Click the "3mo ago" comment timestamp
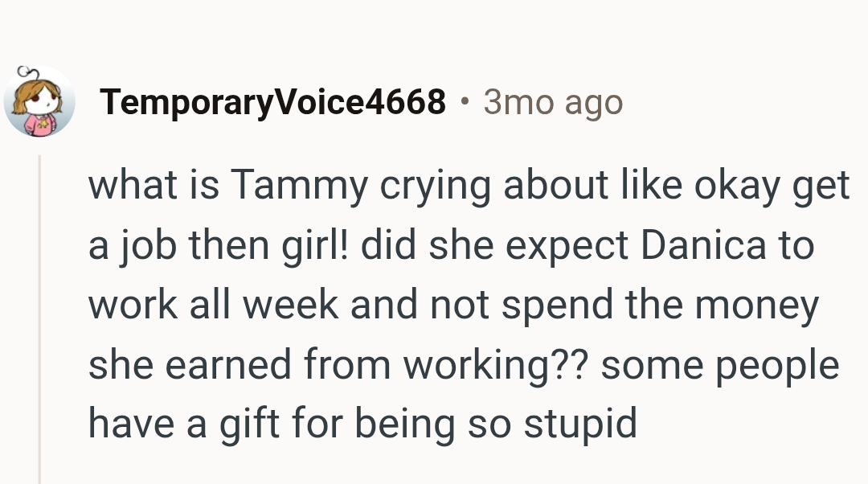 tap(553, 103)
